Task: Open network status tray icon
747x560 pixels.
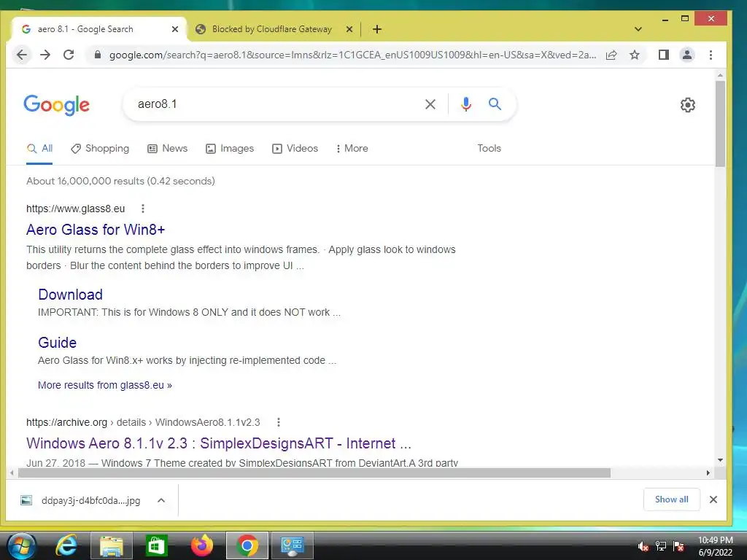Action: click(661, 546)
